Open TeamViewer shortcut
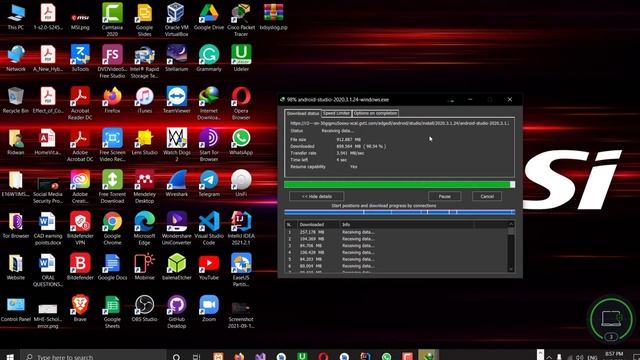 [x=177, y=100]
